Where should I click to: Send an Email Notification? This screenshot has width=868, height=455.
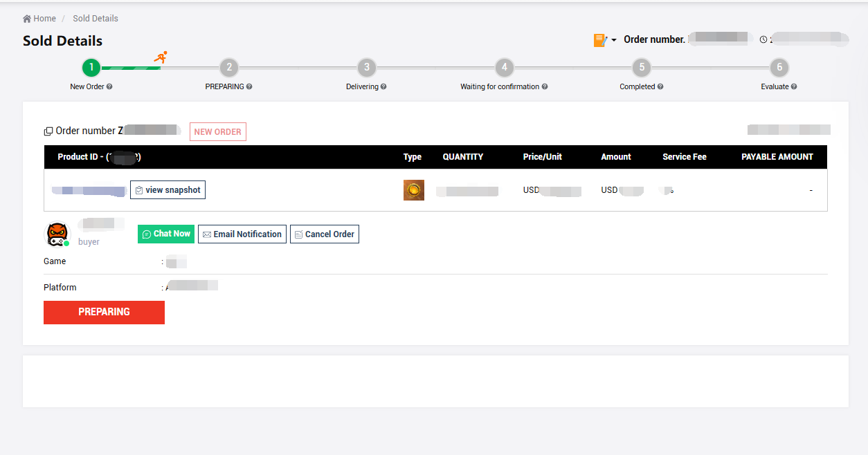(242, 234)
